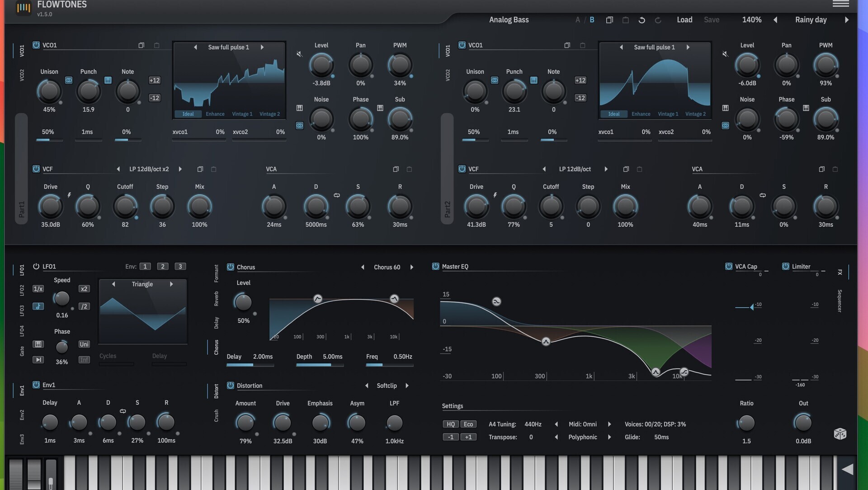Viewport: 868px width, 490px height.
Task: Click the Part1 Punch keyboard icon
Action: 108,80
